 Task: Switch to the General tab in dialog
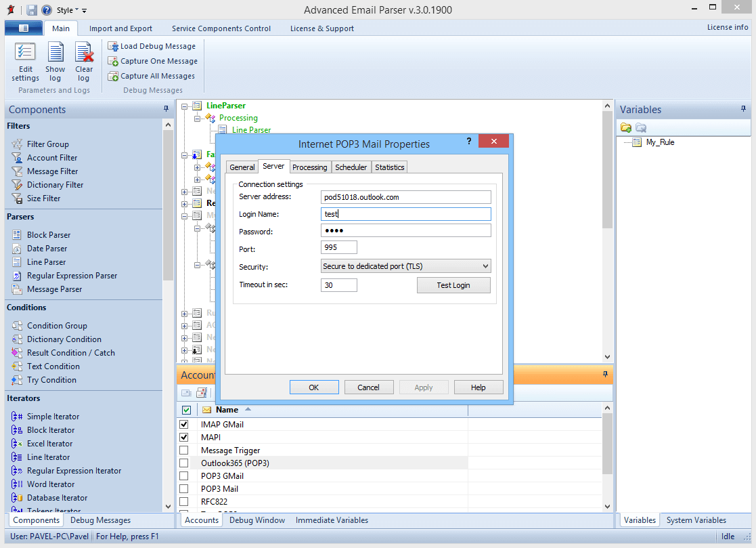click(x=242, y=167)
